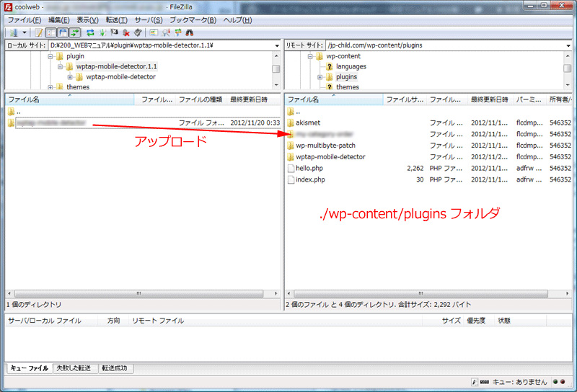Viewport: 577px width, 392px height.
Task: Disconnect from the current server
Action: [126, 32]
